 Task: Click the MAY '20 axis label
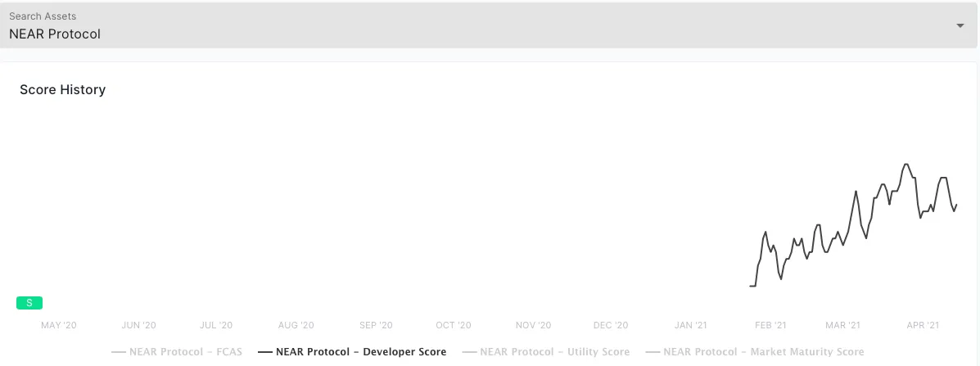59,325
